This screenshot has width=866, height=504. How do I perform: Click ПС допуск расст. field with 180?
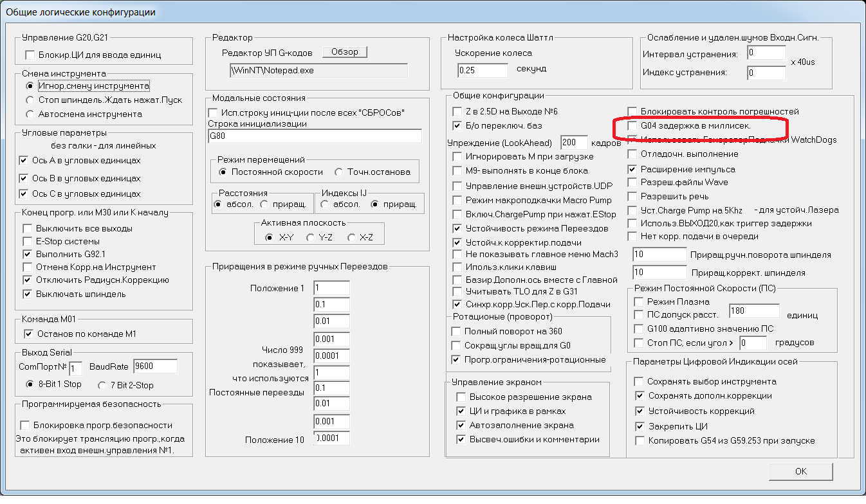click(x=754, y=312)
